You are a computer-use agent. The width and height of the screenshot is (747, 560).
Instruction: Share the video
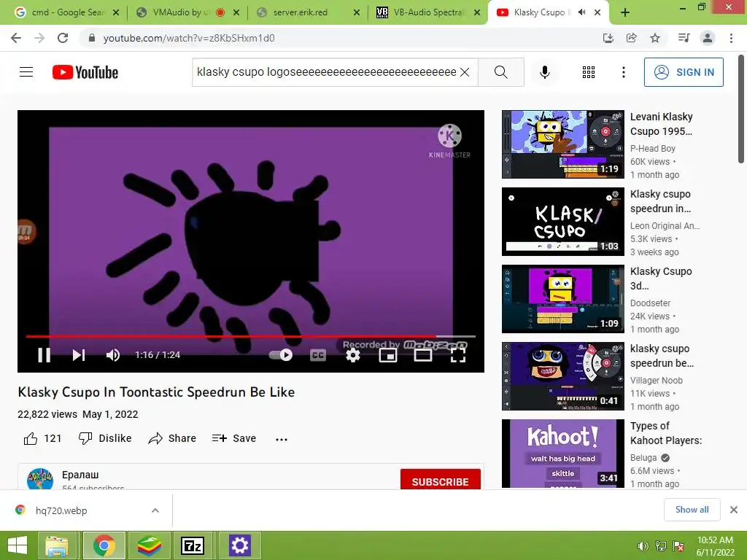tap(172, 438)
